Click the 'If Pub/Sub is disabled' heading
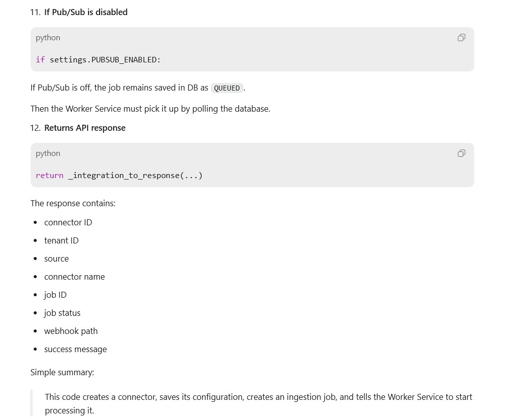The width and height of the screenshot is (523, 420). tap(85, 13)
